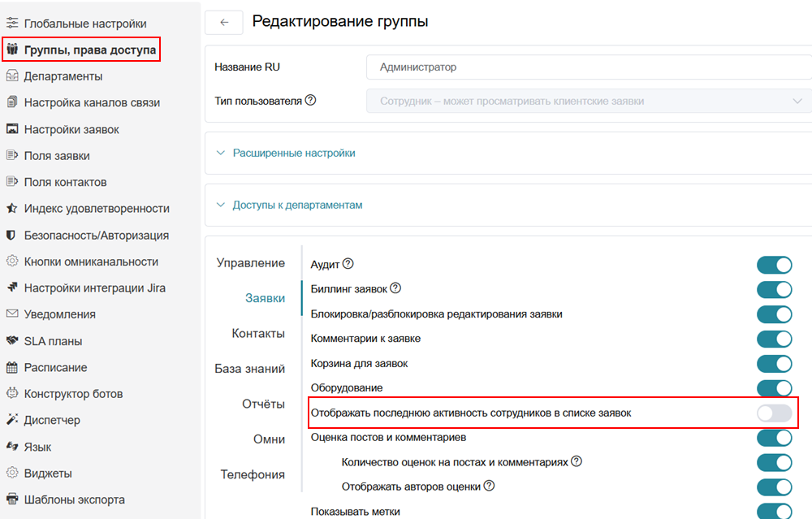812x519 pixels.
Task: Click the security shield icon
Action: pos(12,236)
